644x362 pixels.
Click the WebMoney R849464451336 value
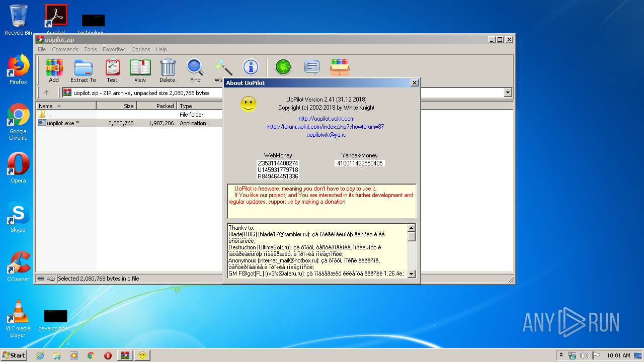278,176
